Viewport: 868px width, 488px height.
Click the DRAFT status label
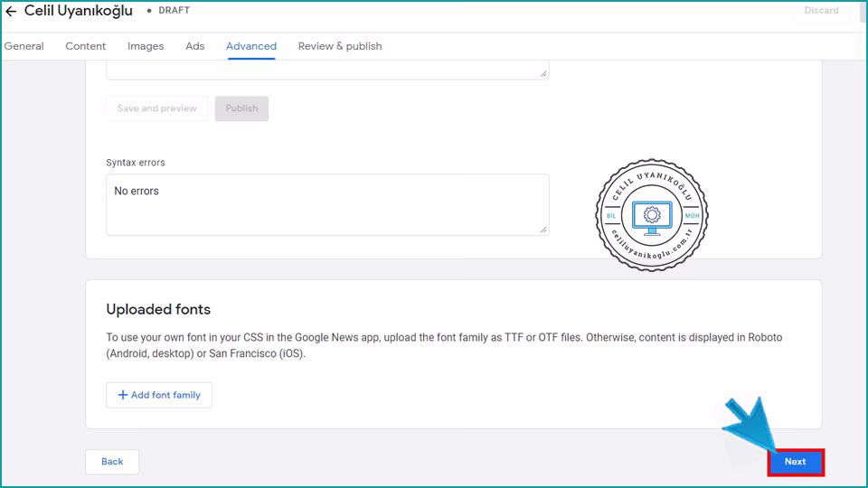click(x=174, y=11)
